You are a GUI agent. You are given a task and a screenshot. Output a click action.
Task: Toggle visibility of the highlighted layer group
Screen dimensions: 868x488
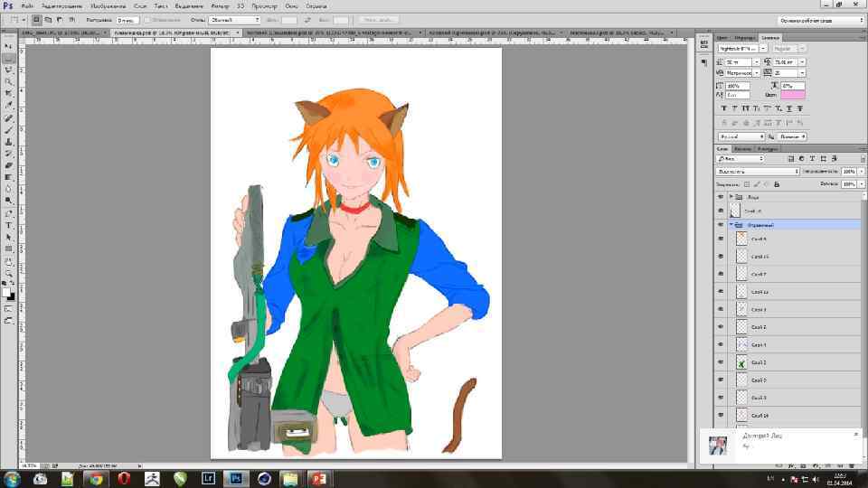(x=721, y=224)
